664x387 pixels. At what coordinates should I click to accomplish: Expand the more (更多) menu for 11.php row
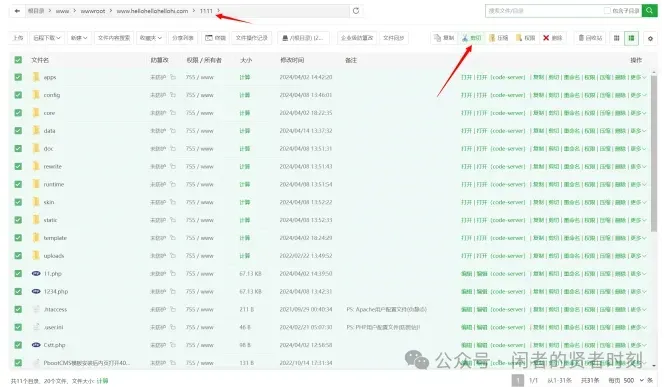(639, 274)
